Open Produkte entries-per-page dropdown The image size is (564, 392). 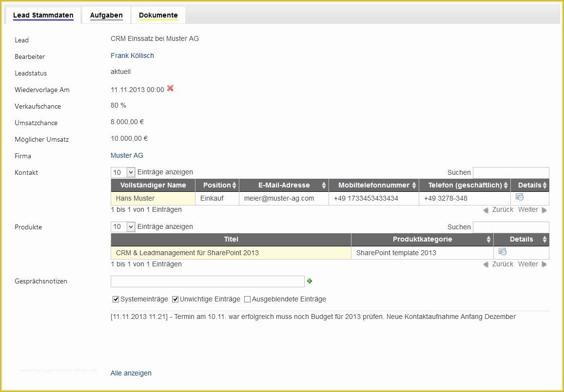point(123,227)
